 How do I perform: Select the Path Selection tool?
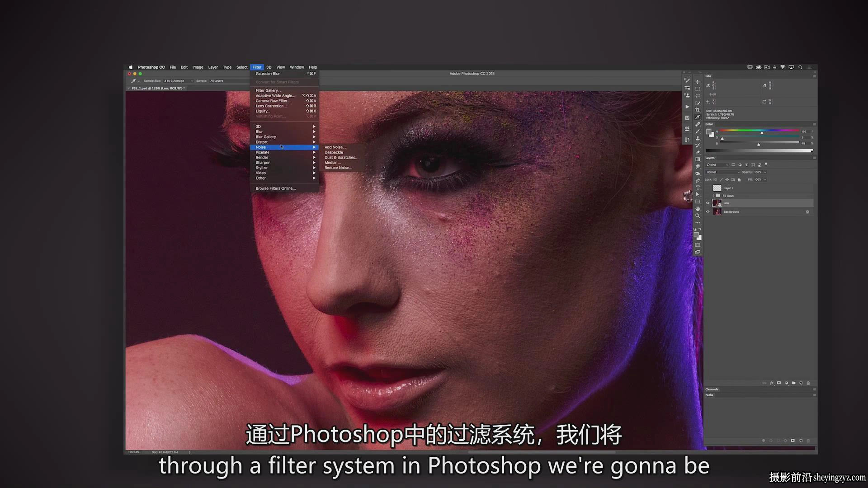click(x=698, y=194)
